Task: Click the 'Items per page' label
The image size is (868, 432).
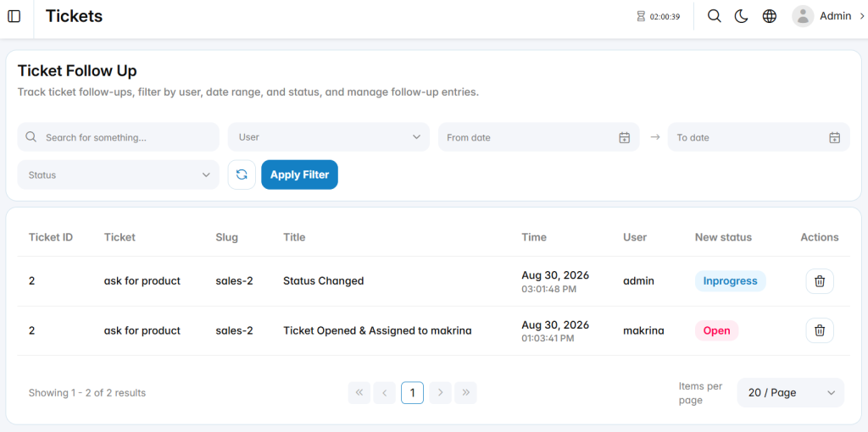Action: click(x=701, y=393)
